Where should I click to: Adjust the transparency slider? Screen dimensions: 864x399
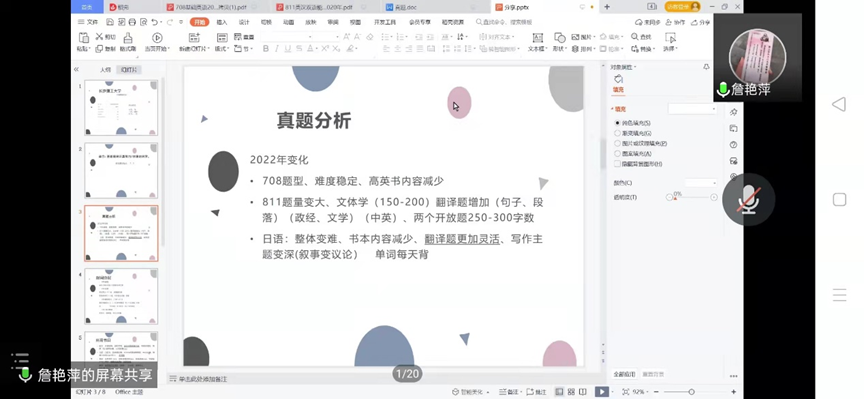tap(692, 197)
